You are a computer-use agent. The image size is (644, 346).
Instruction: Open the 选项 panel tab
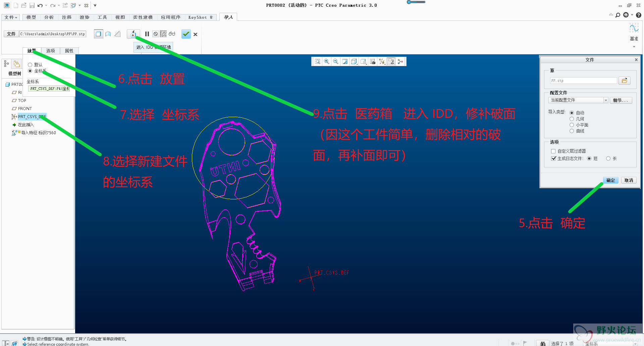point(51,51)
